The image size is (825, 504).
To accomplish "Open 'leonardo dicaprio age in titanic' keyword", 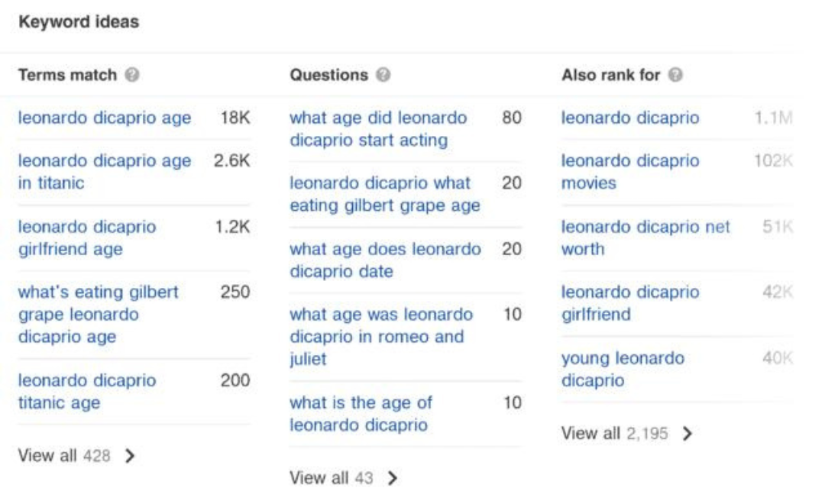I will (x=104, y=172).
